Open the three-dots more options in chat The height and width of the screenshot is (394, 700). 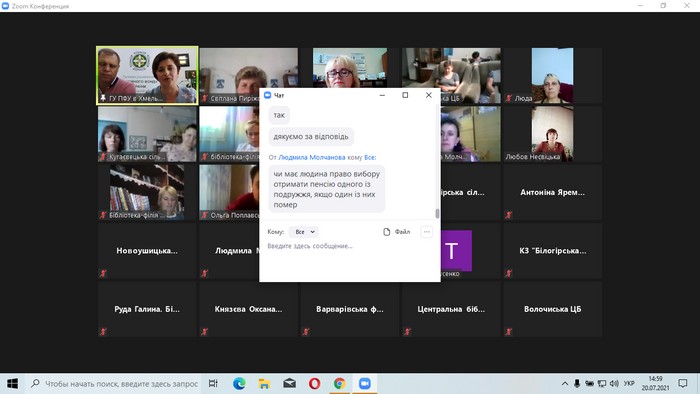point(426,232)
